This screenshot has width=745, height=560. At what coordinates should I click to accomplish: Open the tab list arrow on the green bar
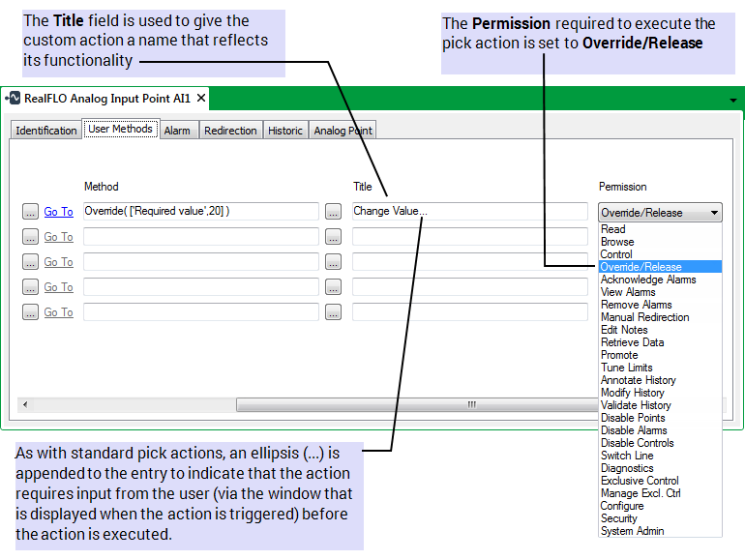tap(733, 101)
